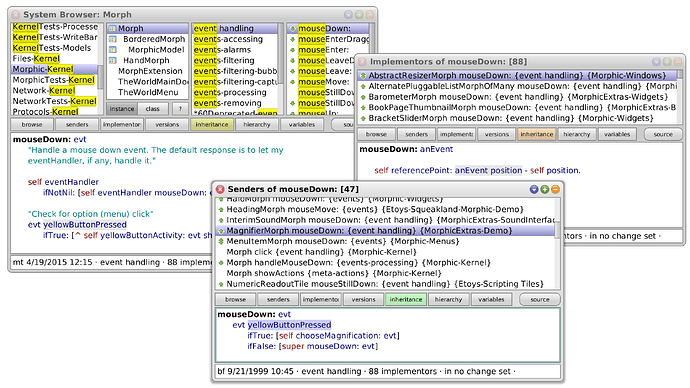The height and width of the screenshot is (388, 690).
Task: Click hierarchy button in Senders window
Action: tap(448, 300)
